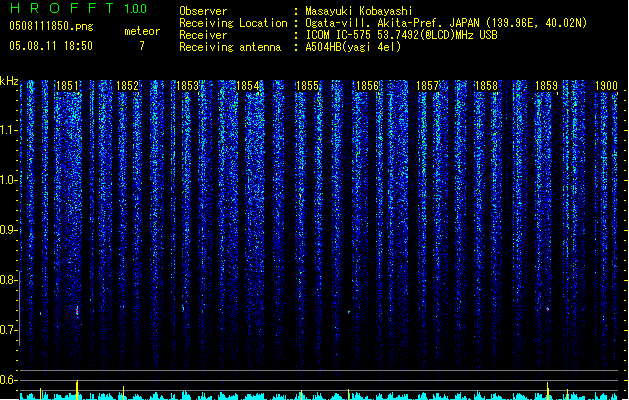Click the 0.6 kHz frequency axis label

coord(8,380)
